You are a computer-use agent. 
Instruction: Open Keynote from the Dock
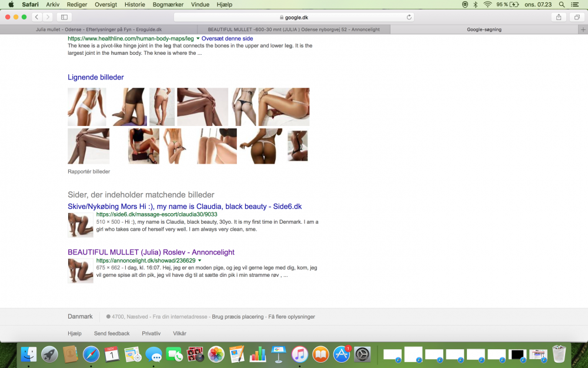279,354
